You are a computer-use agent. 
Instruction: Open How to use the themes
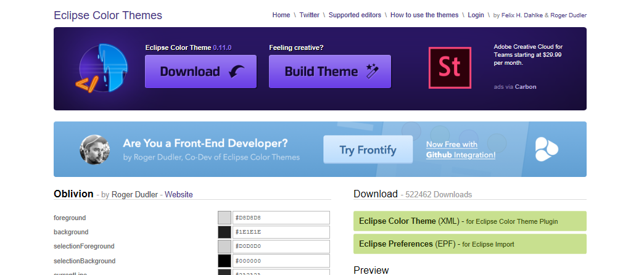[x=424, y=15]
